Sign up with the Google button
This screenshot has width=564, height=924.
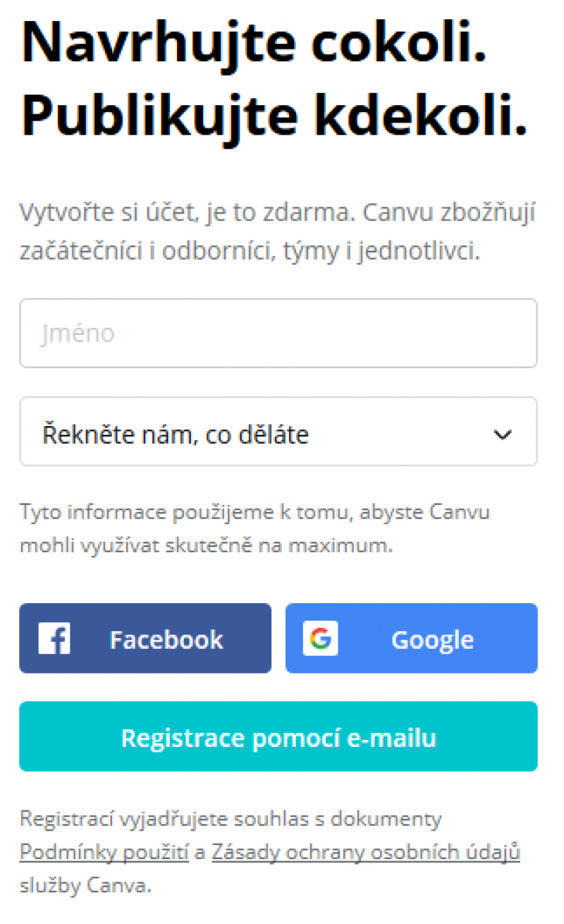point(411,638)
